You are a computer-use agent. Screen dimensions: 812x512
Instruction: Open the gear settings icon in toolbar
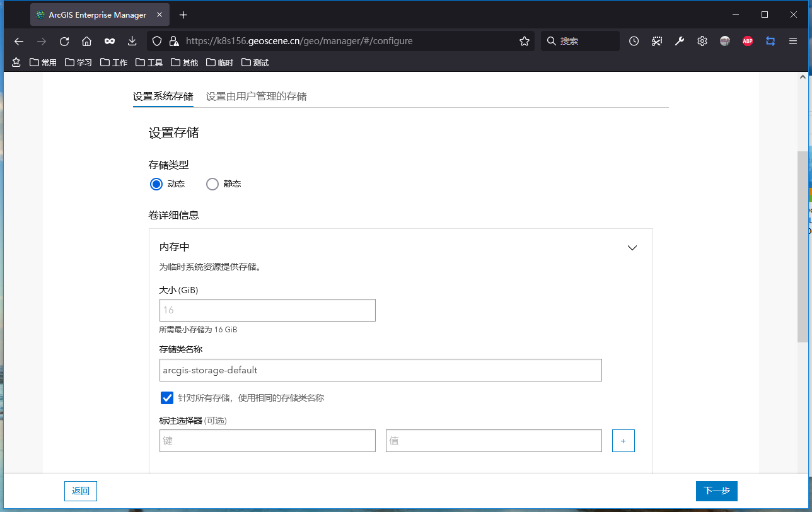702,41
